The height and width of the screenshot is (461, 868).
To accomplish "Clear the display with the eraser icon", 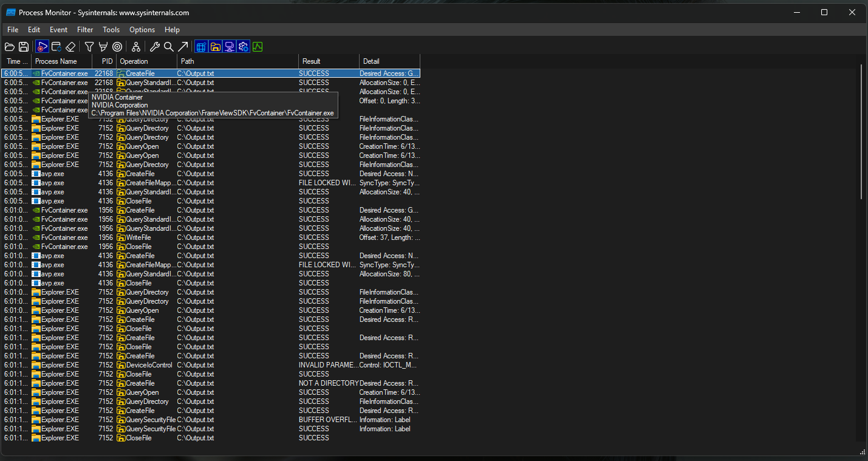I will pos(70,47).
